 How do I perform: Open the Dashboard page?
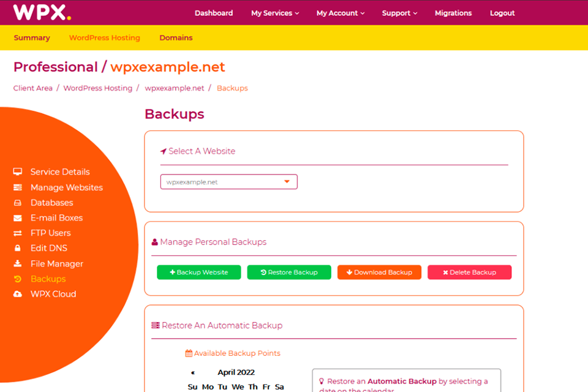[x=214, y=13]
